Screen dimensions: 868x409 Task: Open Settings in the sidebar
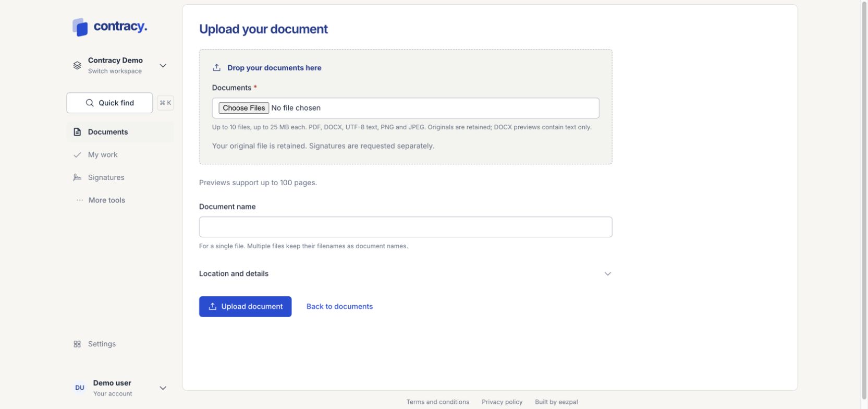click(x=120, y=344)
